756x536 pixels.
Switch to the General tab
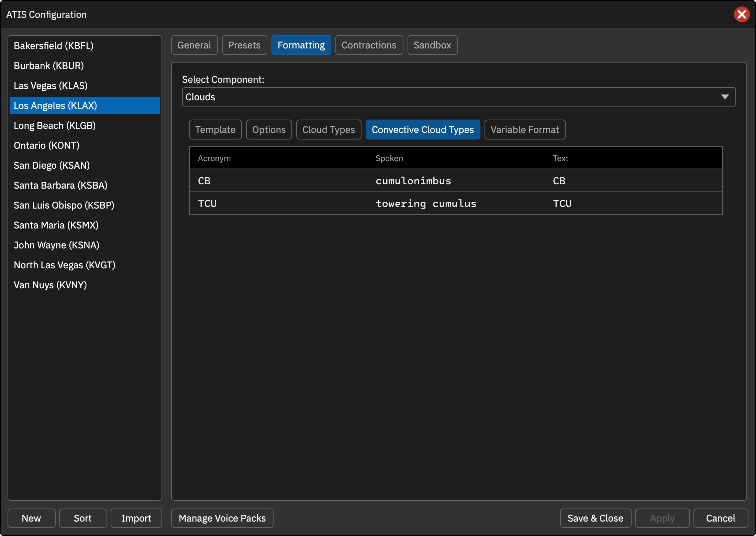click(x=194, y=45)
